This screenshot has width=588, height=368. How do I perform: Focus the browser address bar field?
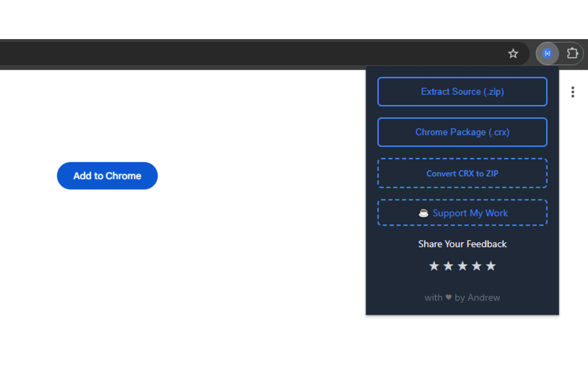[x=264, y=54]
